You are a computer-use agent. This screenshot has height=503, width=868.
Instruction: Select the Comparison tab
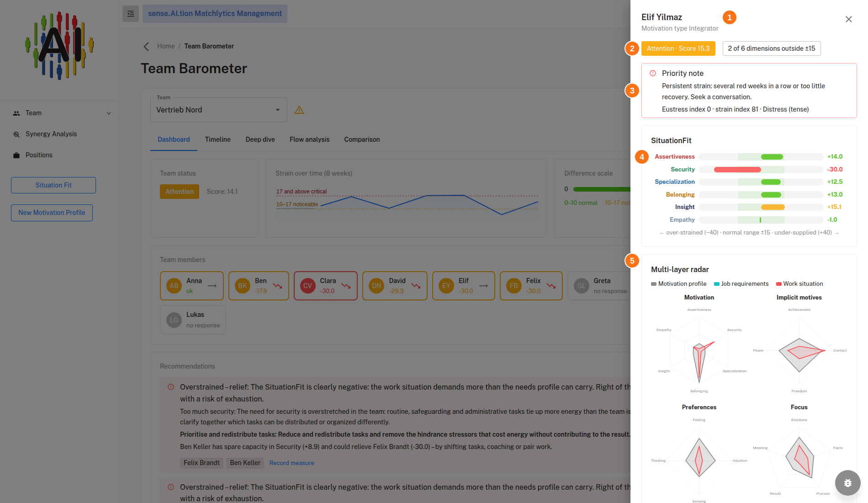click(x=362, y=139)
